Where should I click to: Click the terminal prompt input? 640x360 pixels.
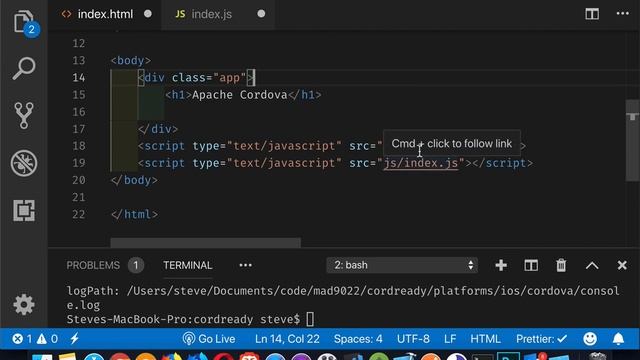tap(310, 319)
